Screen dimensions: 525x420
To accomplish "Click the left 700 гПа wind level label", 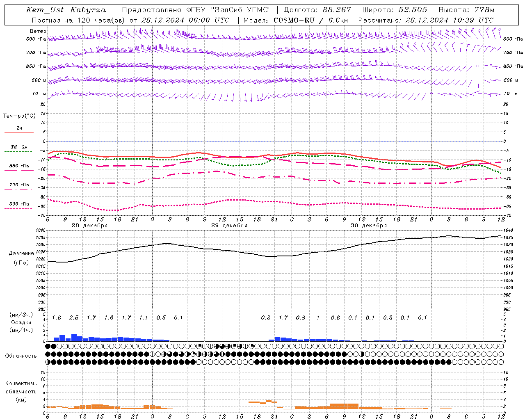I will click(36, 52).
